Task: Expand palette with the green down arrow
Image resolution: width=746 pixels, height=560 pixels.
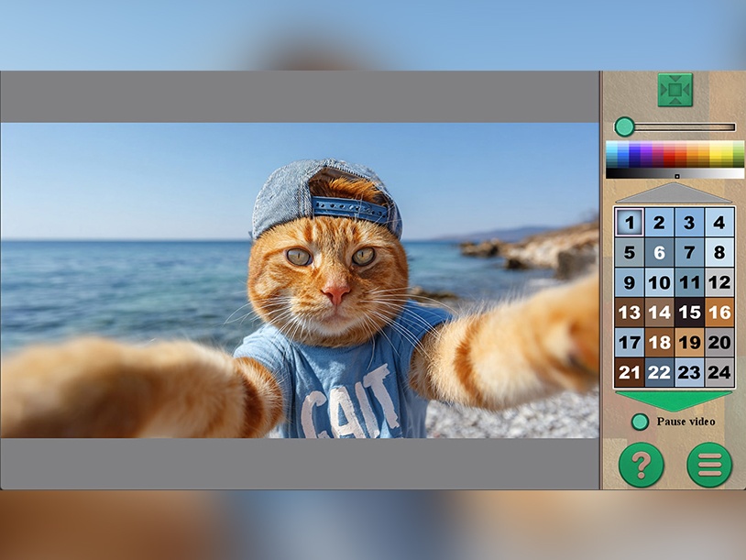Action: [x=674, y=401]
